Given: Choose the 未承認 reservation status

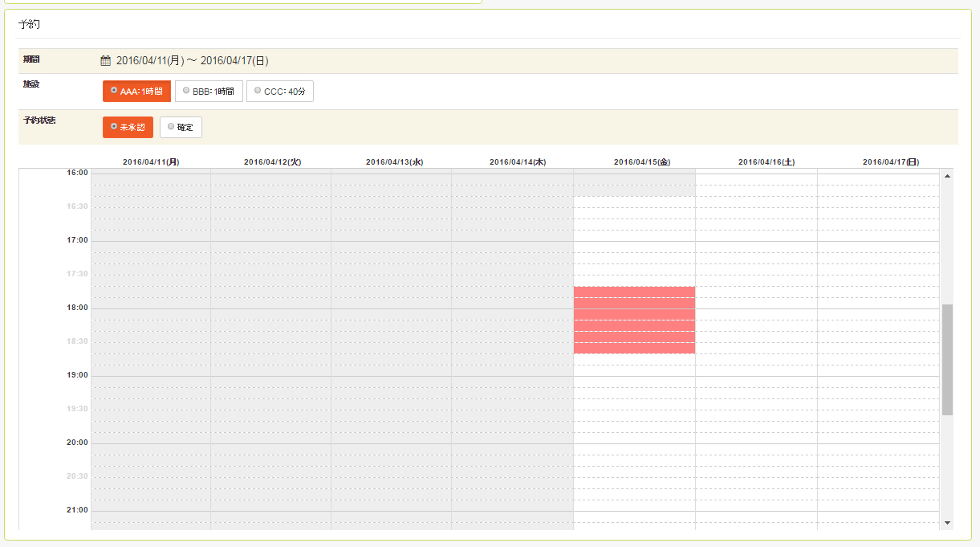Looking at the screenshot, I should [x=128, y=127].
